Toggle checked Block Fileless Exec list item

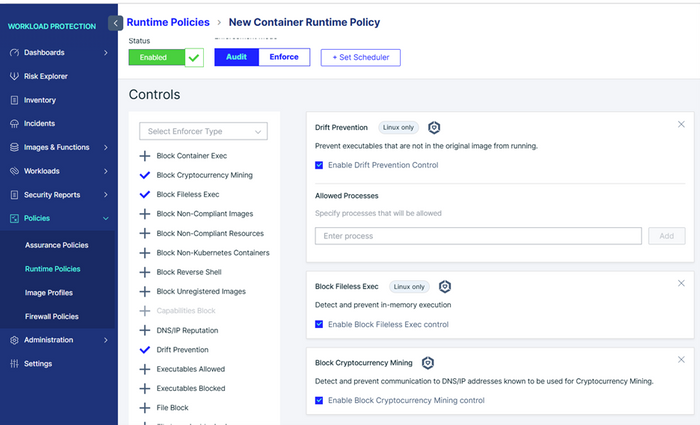(x=145, y=194)
